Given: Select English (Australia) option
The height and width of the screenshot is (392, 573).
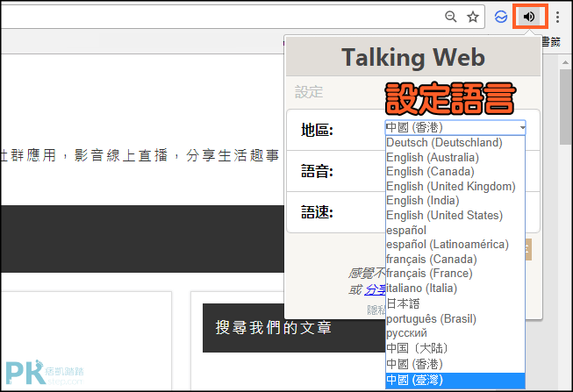Looking at the screenshot, I should click(x=455, y=157).
